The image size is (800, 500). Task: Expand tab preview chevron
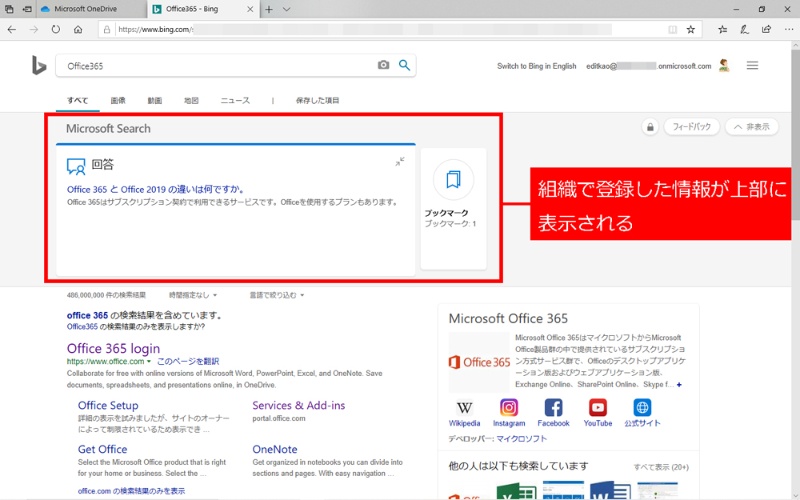click(287, 9)
